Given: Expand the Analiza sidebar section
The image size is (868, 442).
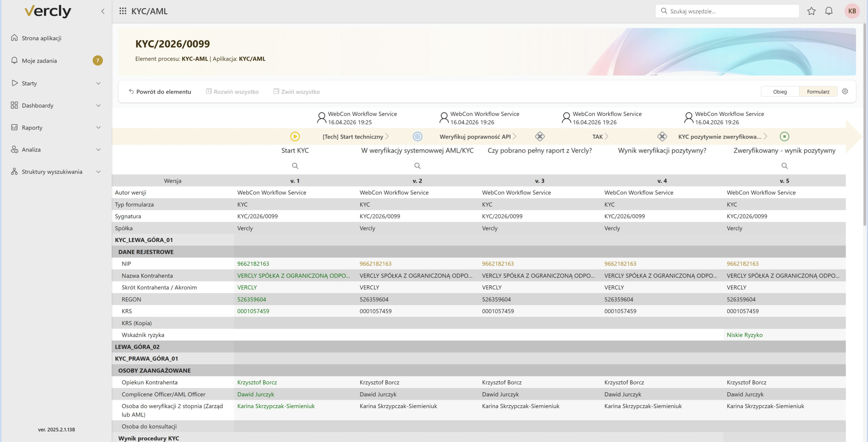Looking at the screenshot, I should pos(98,149).
